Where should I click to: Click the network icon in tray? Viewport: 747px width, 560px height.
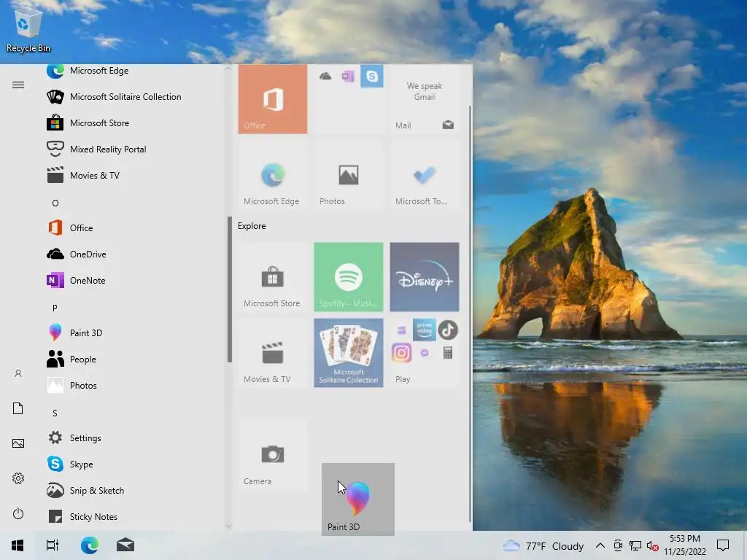point(635,545)
